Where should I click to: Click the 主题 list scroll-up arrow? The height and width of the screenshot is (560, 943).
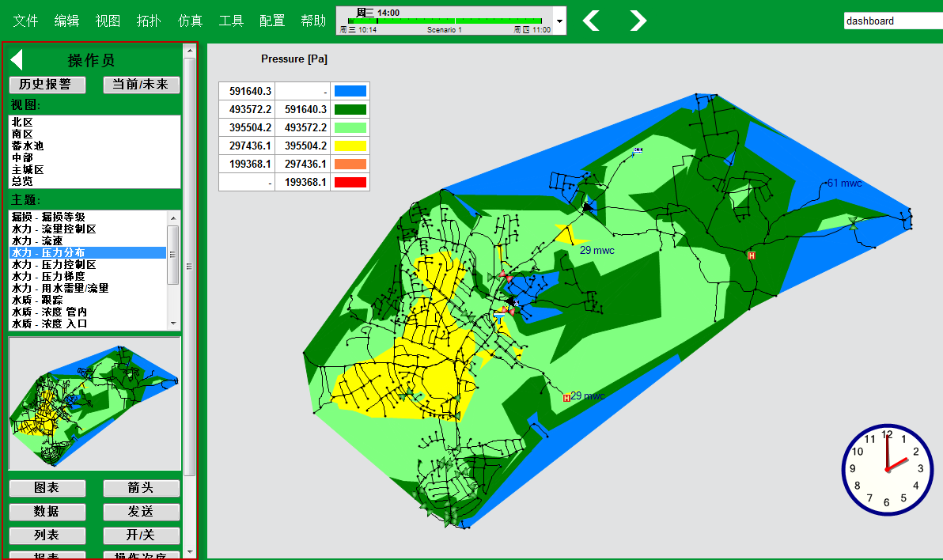[x=173, y=218]
